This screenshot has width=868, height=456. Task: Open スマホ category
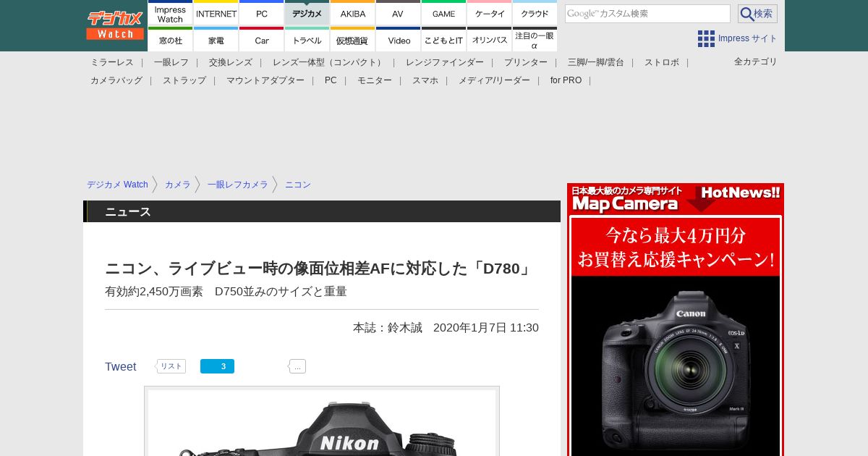[x=425, y=80]
